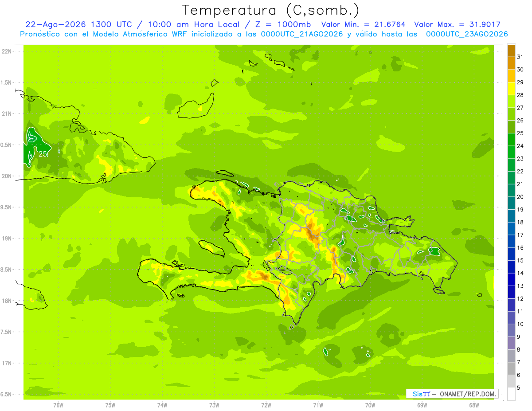Image resolution: width=532 pixels, height=411 pixels.
Task: Select the '0000UTC_23AGO2026' valid-until time
Action: (x=467, y=34)
